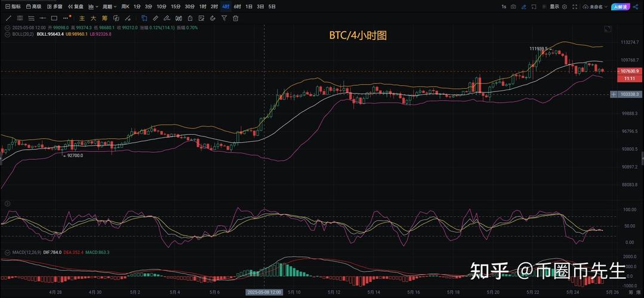Select the pen annotation tool
The width and height of the screenshot is (644, 298).
[167, 18]
